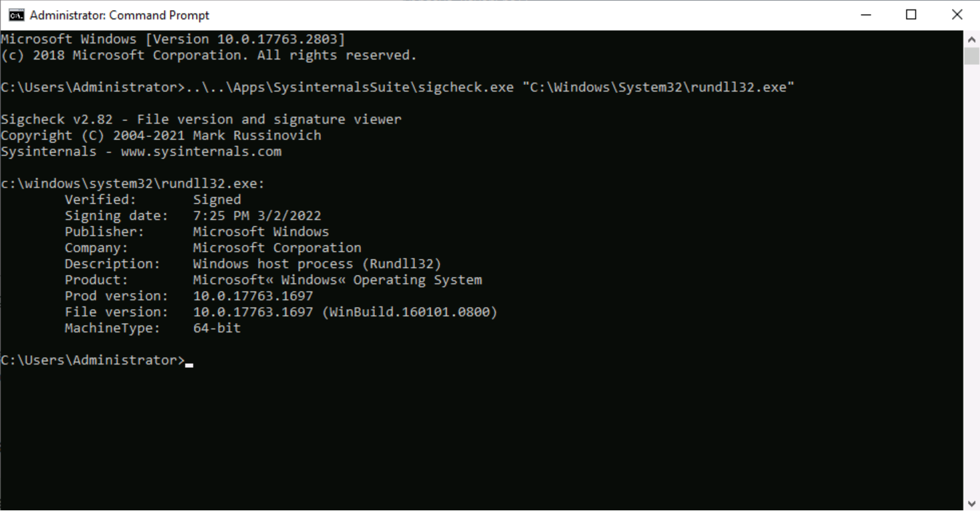
Task: Click the blinking cursor at the prompt
Action: [x=189, y=362]
